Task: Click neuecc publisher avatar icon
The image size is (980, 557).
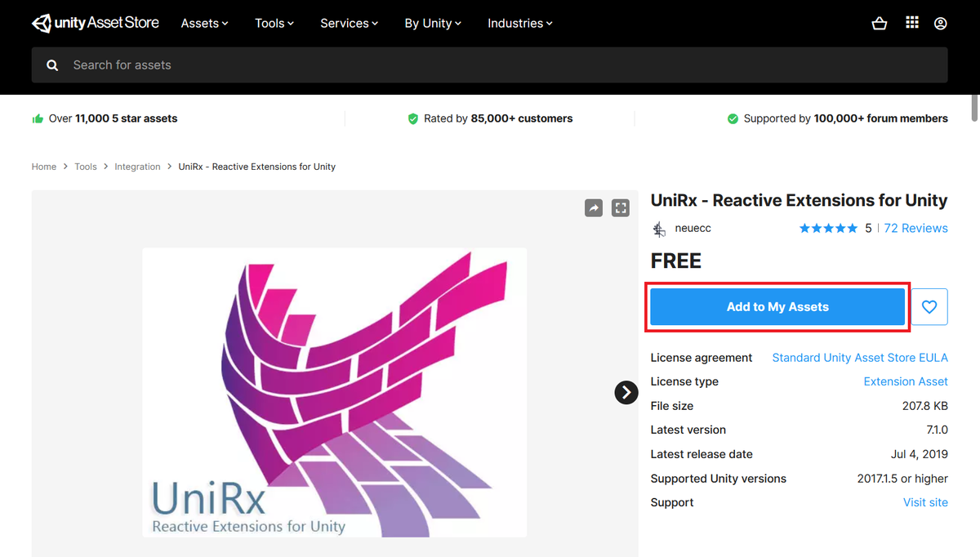Action: pyautogui.click(x=659, y=229)
